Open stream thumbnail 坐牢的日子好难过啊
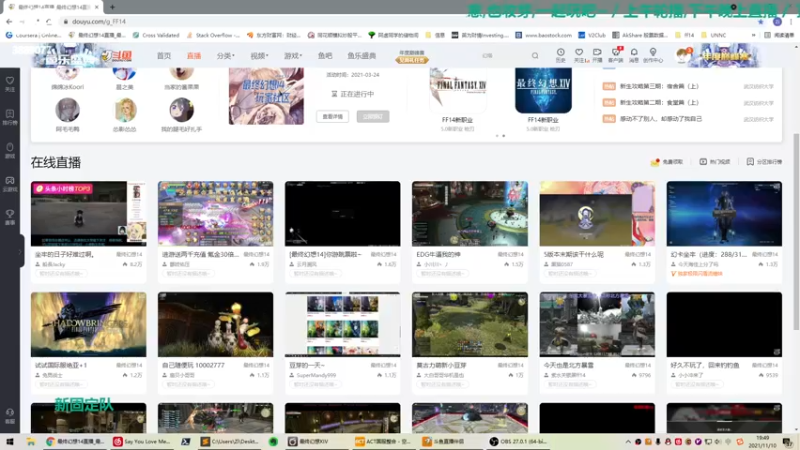Viewport: 800px width, 450px height. pos(88,214)
